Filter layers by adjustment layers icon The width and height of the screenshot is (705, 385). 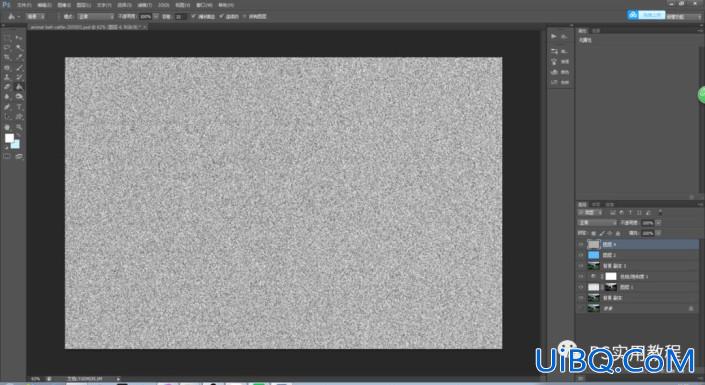point(621,212)
